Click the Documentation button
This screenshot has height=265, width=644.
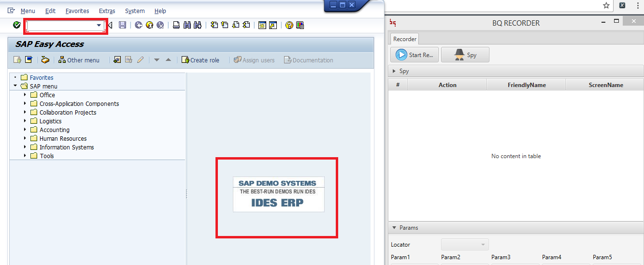click(x=309, y=60)
